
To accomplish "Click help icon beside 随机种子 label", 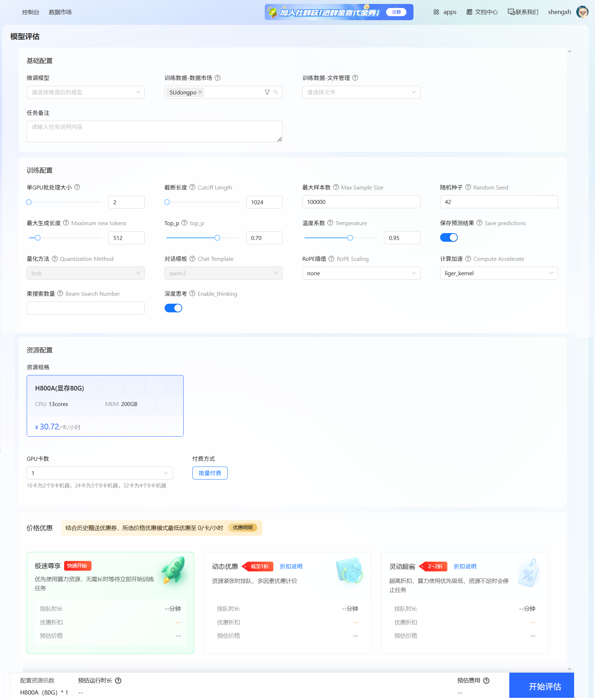I will [468, 187].
